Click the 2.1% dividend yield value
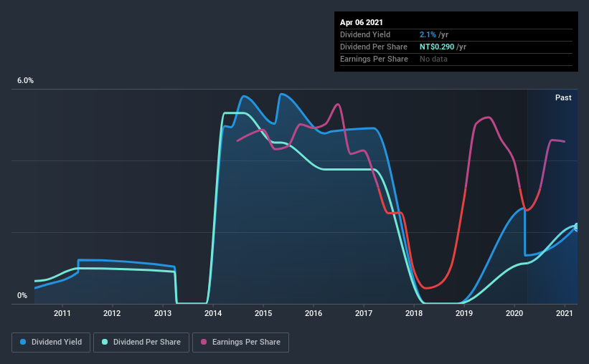Screen dimensions: 589x364 pos(428,34)
